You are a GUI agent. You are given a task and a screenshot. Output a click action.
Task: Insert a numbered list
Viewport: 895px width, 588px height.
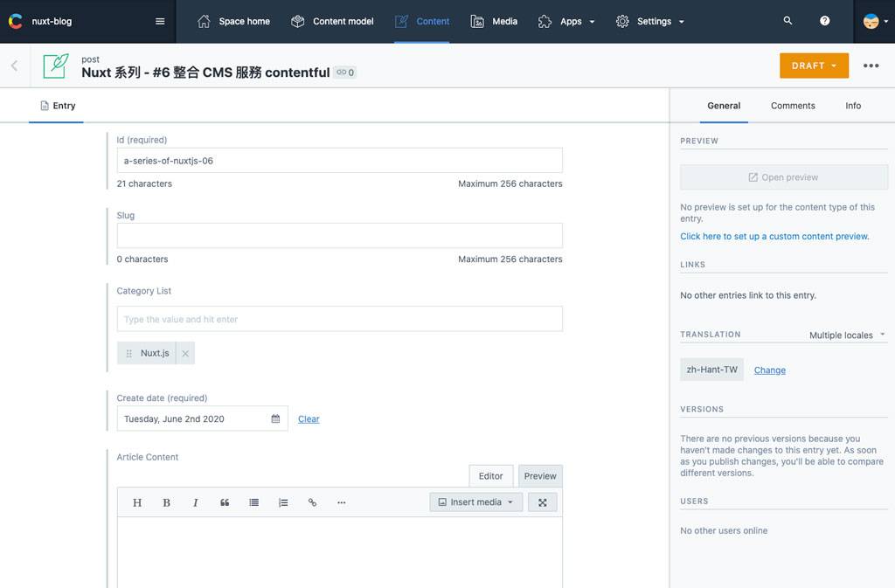tap(283, 502)
